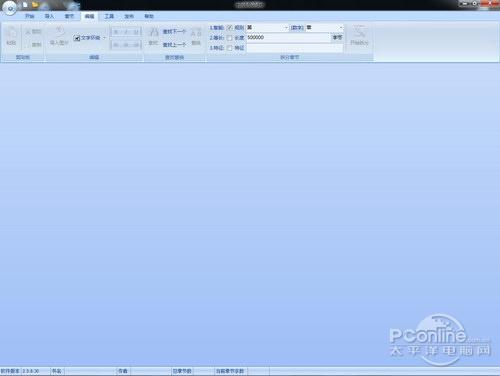
Task: Click the scissors Cut icon
Action: pyautogui.click(x=28, y=32)
